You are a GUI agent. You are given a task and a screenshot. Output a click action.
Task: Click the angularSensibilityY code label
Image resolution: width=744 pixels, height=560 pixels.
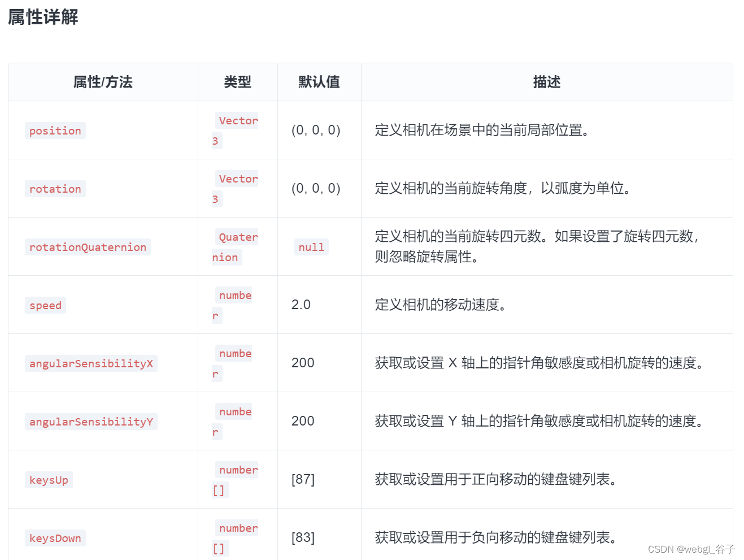[x=91, y=422]
